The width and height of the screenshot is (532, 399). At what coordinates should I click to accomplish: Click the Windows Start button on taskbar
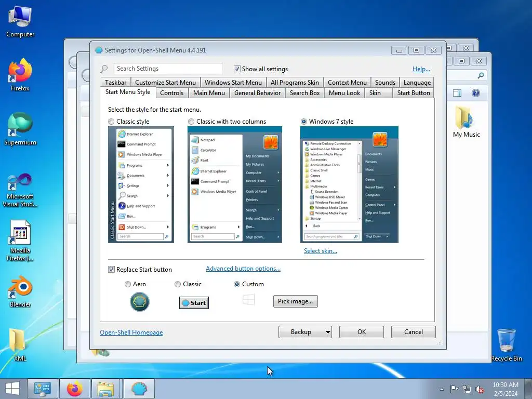click(x=12, y=389)
